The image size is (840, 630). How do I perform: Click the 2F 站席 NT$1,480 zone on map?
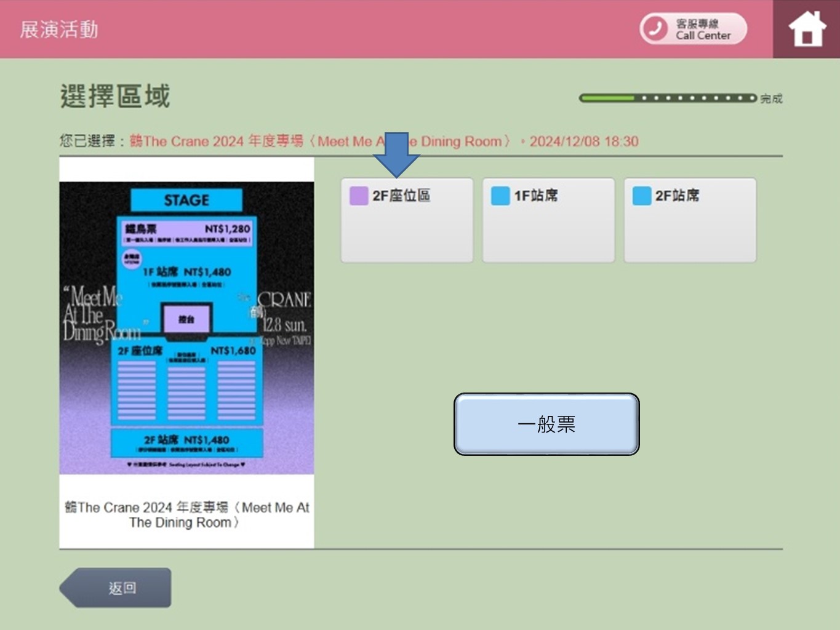(186, 442)
